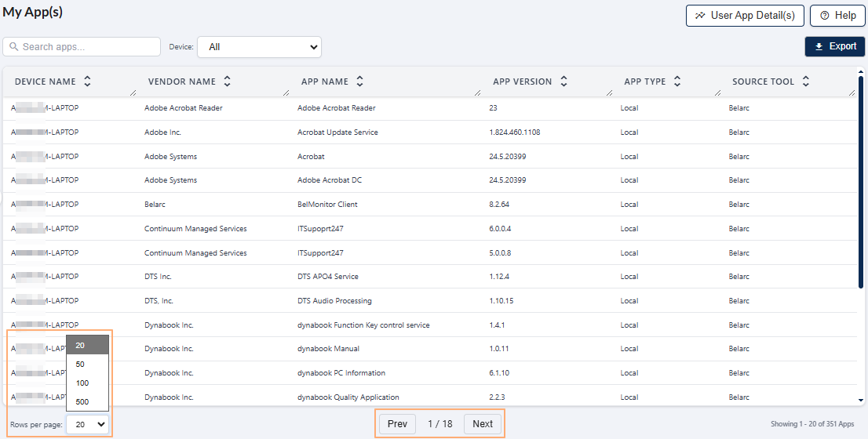Click the Help button

tap(837, 16)
